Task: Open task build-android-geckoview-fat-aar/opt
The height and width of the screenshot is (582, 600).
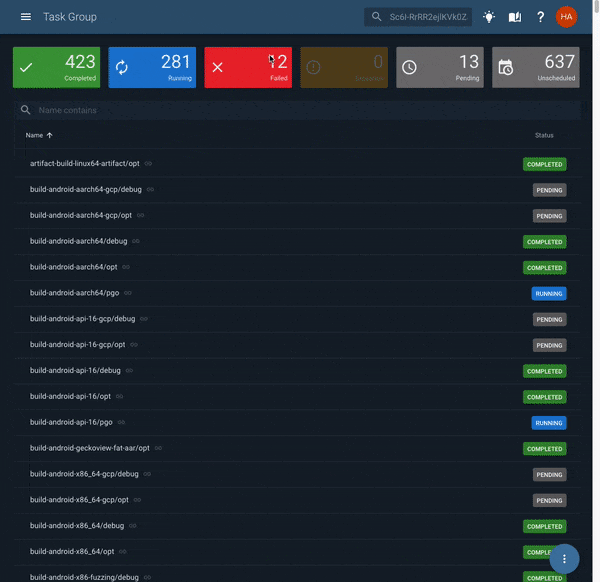Action: coord(90,448)
